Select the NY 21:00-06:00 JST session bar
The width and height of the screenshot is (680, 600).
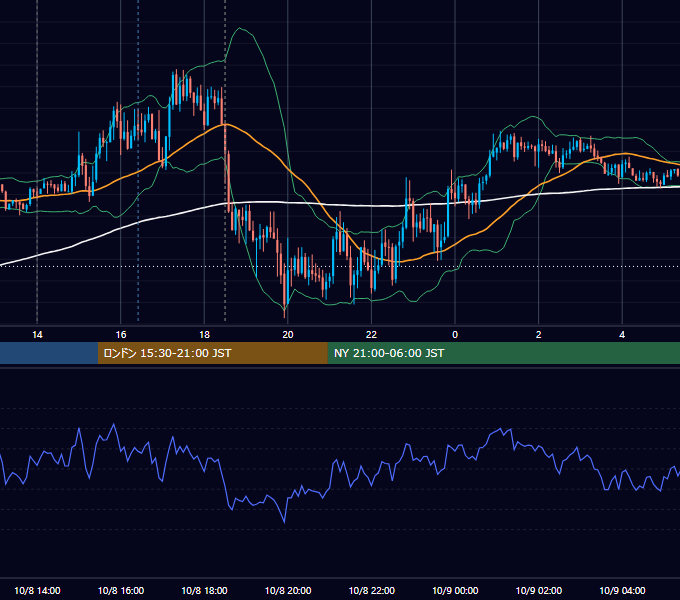click(503, 353)
